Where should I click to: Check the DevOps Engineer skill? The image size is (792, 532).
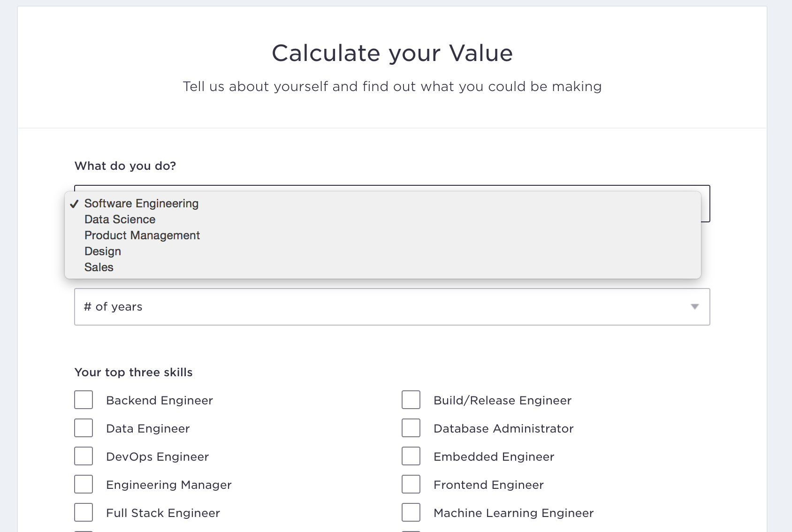tap(83, 456)
